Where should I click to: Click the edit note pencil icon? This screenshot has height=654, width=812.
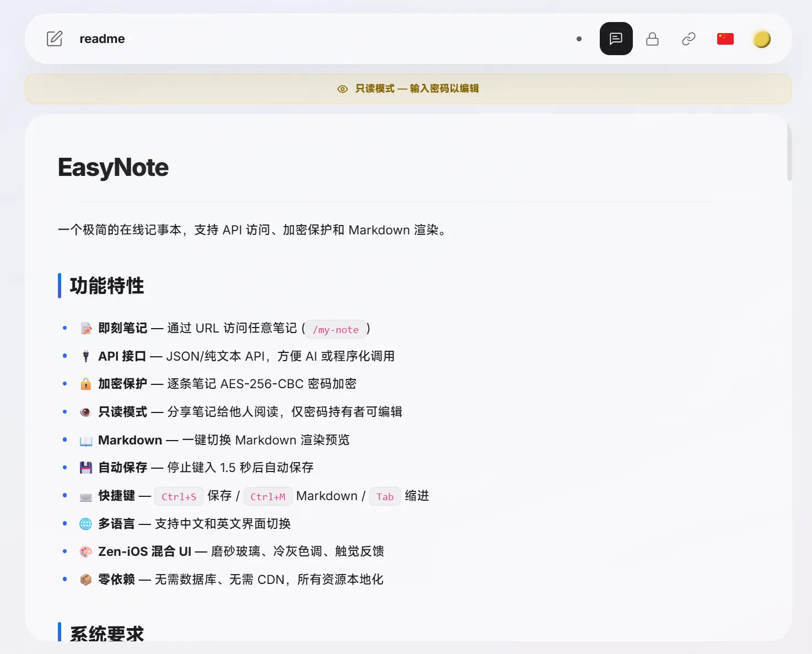coord(55,39)
